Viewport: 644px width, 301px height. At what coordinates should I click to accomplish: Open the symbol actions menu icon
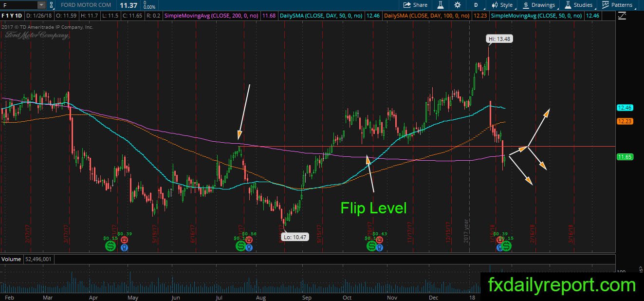click(52, 5)
